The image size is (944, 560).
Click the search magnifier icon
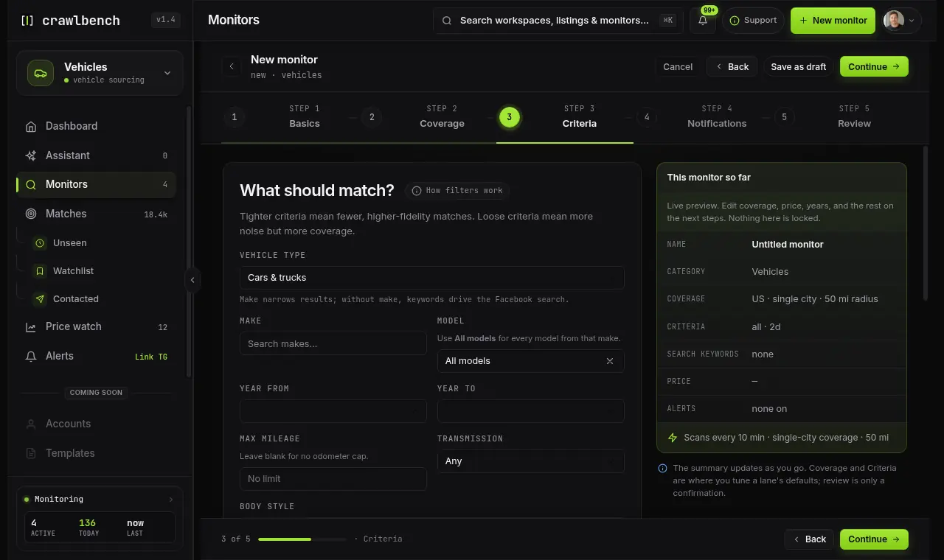coord(447,21)
